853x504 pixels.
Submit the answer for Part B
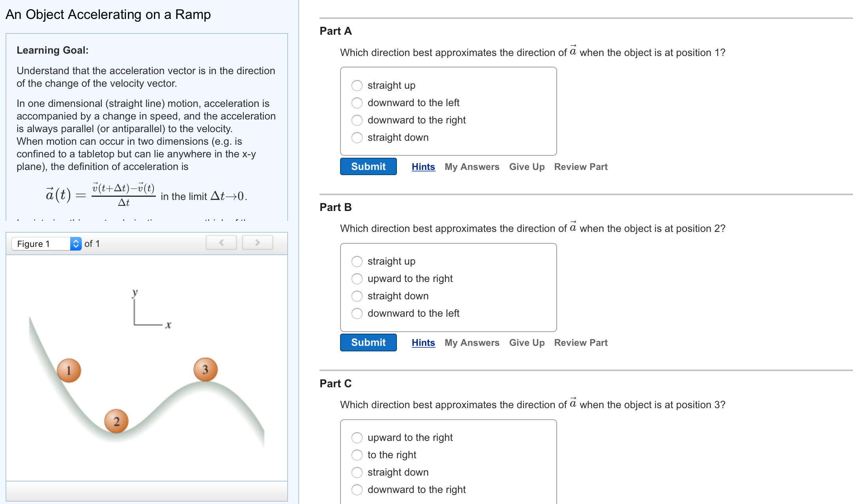(368, 342)
